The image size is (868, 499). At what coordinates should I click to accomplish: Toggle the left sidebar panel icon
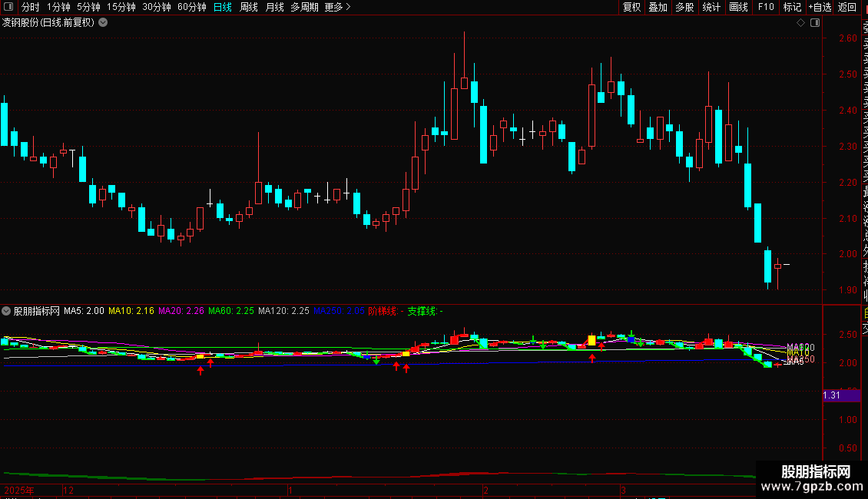(8, 7)
